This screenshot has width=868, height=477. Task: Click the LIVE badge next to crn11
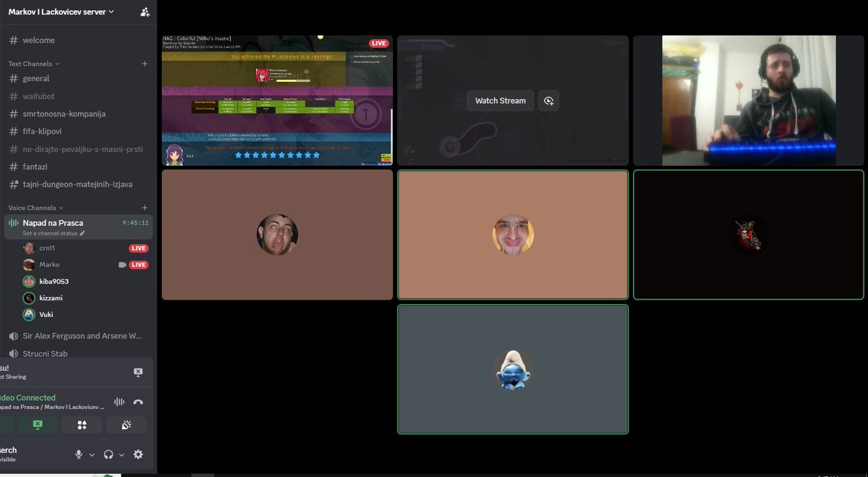coord(137,248)
